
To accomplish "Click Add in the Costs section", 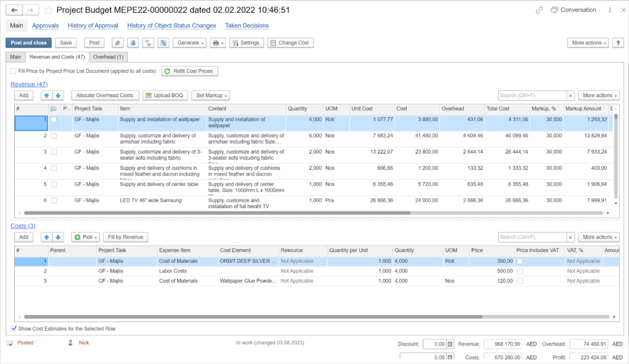I will pos(24,237).
